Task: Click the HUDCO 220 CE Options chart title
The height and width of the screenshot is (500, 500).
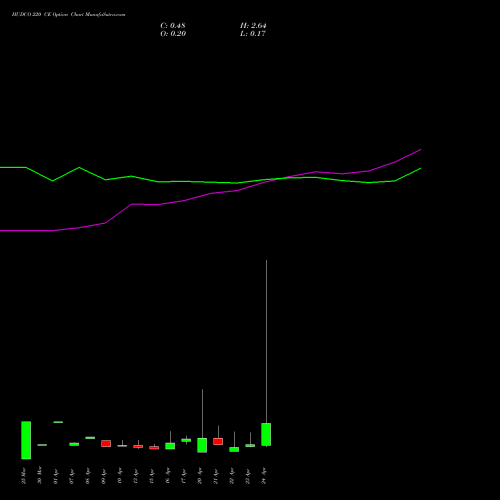Action: (68, 15)
